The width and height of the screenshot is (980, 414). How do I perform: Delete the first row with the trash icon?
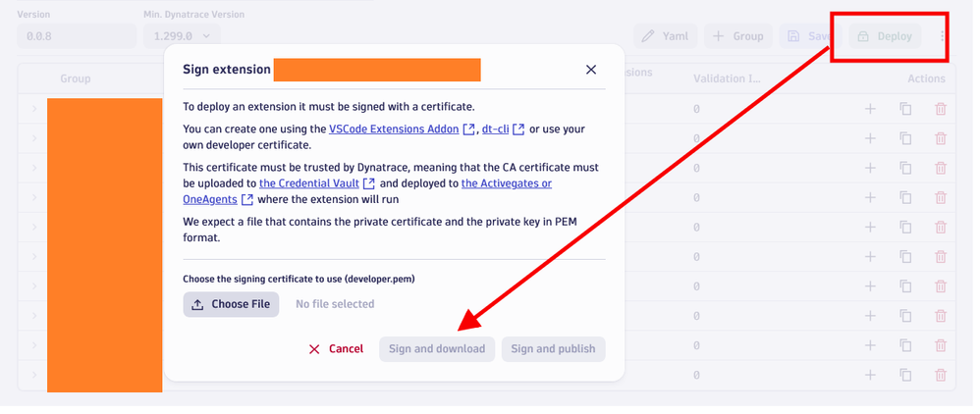click(941, 109)
